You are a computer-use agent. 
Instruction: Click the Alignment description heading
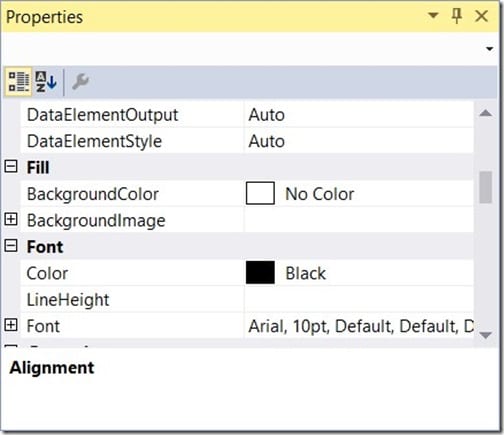[x=52, y=368]
